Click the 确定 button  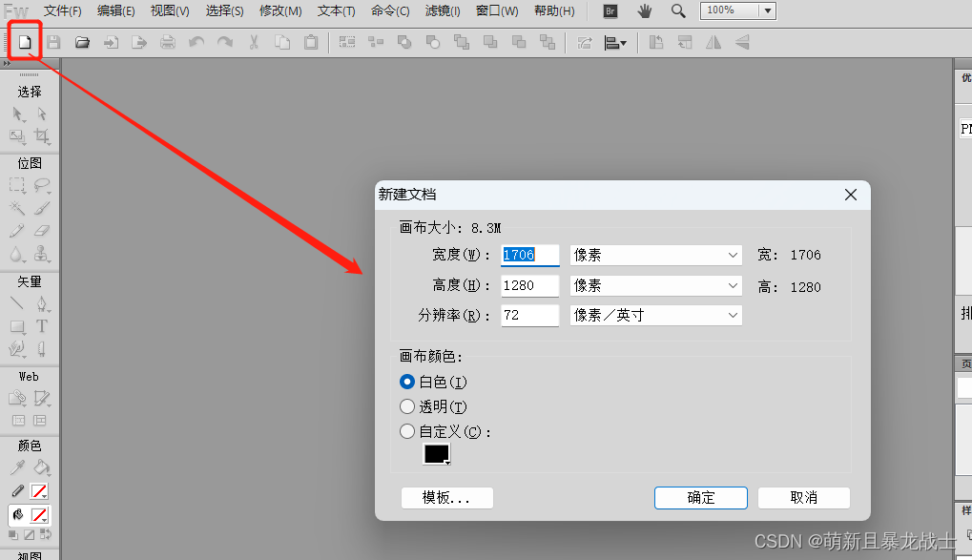(701, 497)
